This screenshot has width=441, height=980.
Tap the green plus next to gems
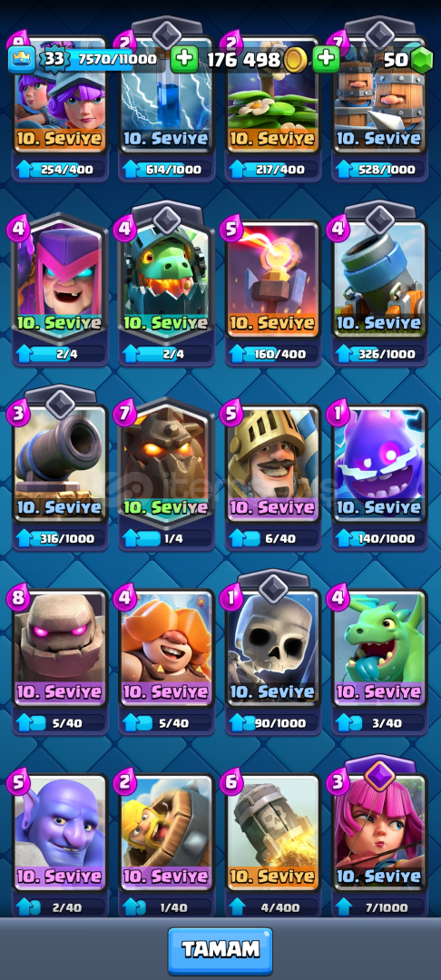(x=326, y=59)
